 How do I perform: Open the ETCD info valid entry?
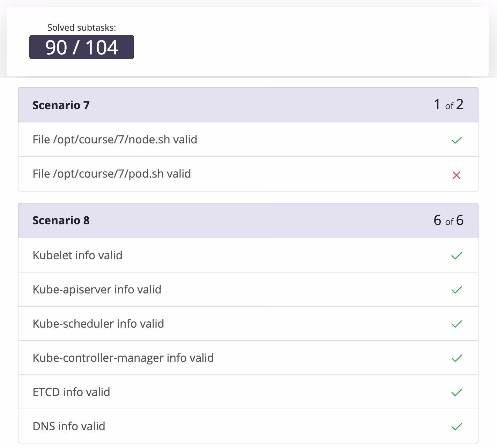click(71, 392)
